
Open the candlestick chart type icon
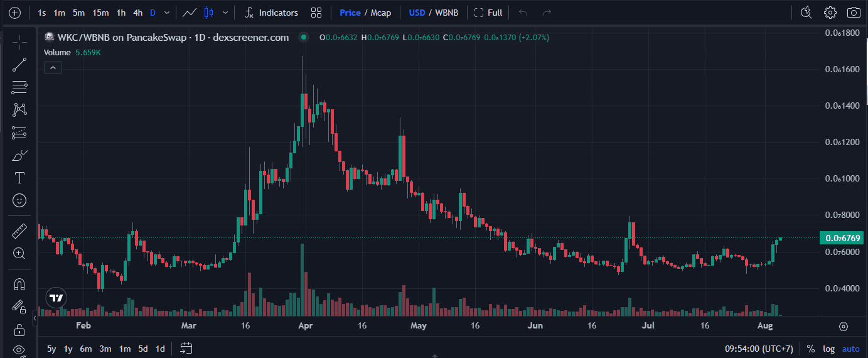pyautogui.click(x=209, y=13)
